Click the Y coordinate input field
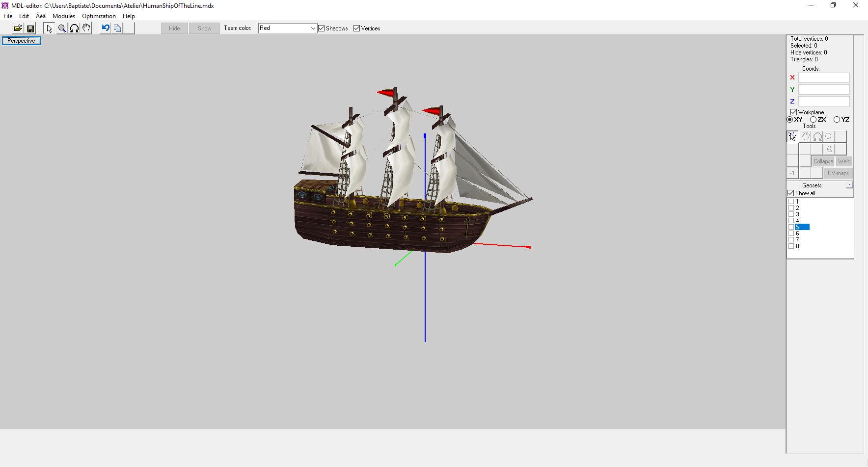The image size is (868, 467). coord(824,89)
